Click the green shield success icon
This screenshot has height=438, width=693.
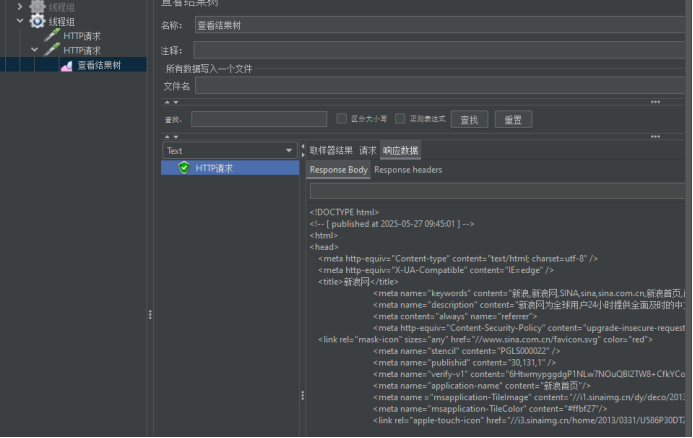click(x=184, y=168)
